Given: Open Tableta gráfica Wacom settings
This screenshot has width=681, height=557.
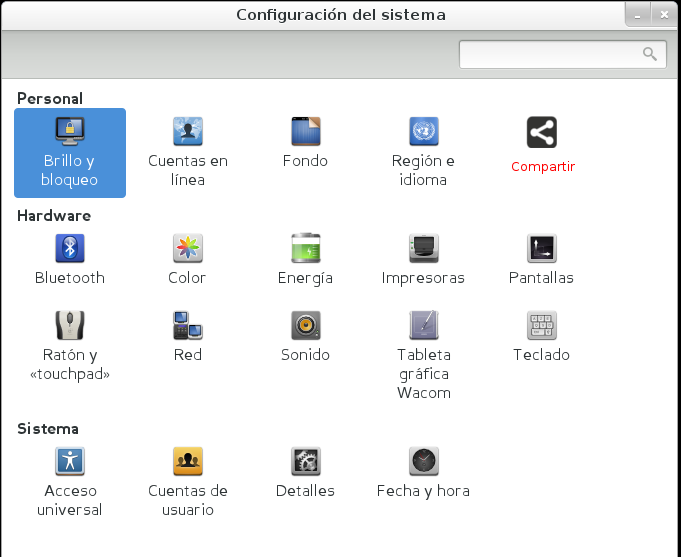Looking at the screenshot, I should click(x=424, y=355).
